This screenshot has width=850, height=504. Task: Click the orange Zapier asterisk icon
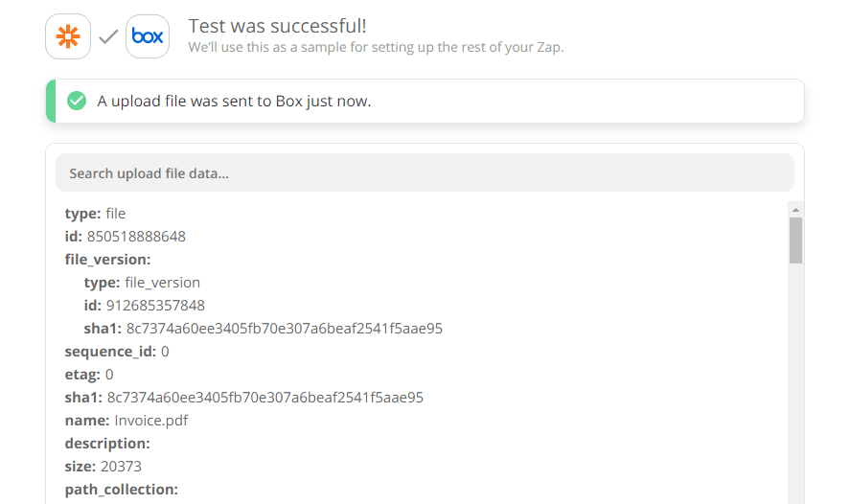click(68, 36)
